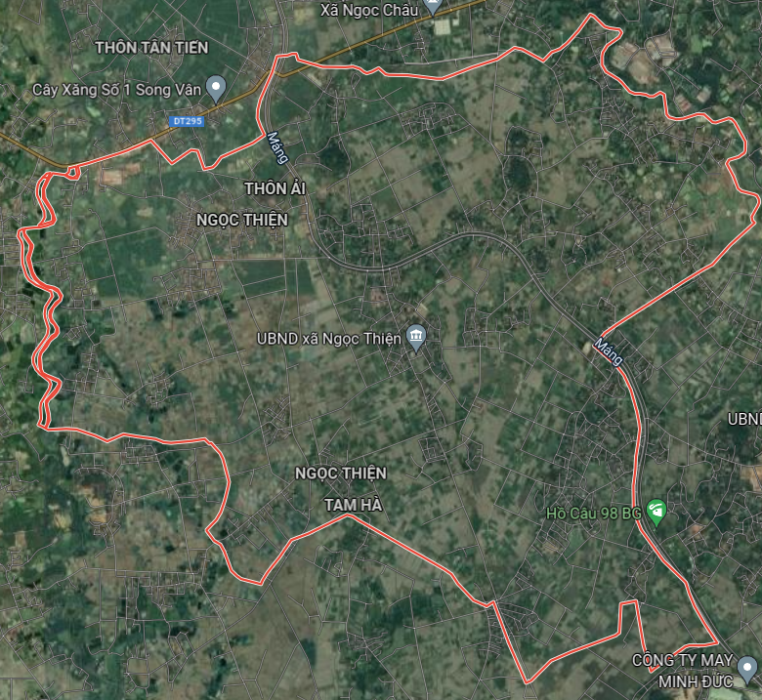Click the red boundary loop near DT295 road

(73, 173)
